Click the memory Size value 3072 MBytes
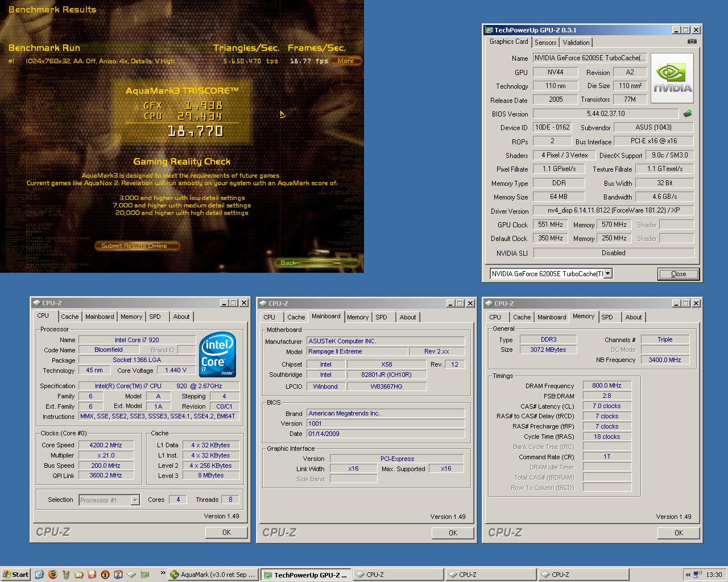 pos(548,350)
